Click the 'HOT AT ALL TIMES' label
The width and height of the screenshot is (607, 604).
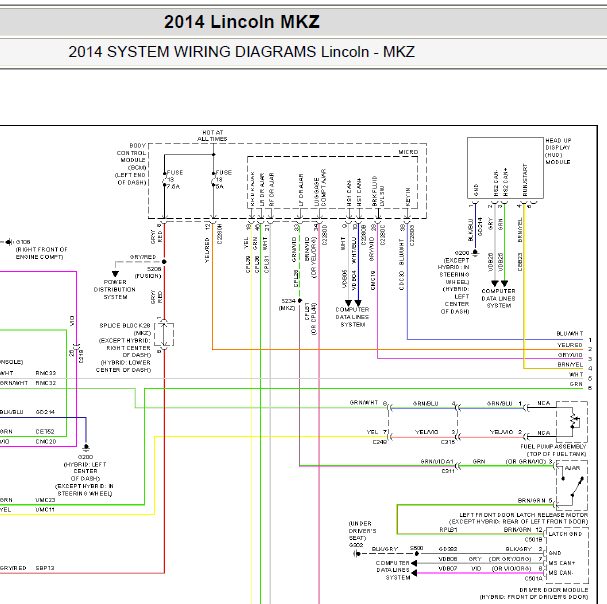tap(213, 136)
